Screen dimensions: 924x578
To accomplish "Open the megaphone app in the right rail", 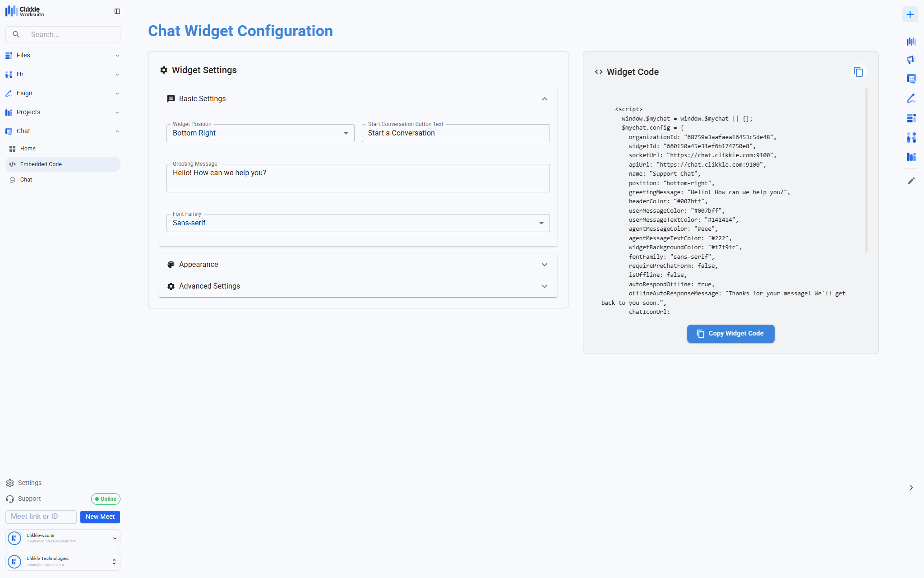I will pyautogui.click(x=911, y=60).
